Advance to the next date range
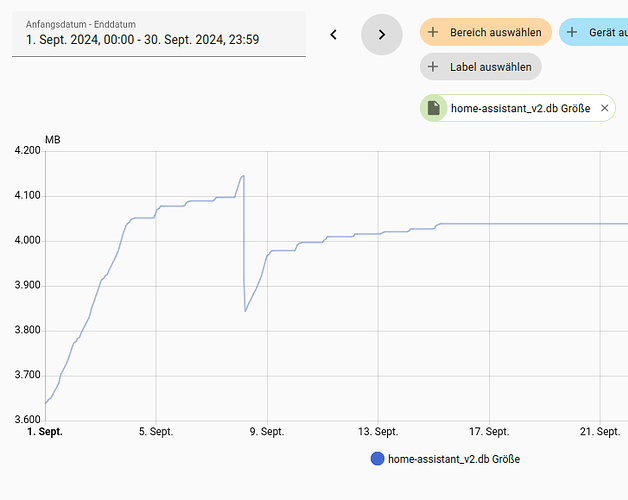Image resolution: width=628 pixels, height=500 pixels. pyautogui.click(x=382, y=34)
